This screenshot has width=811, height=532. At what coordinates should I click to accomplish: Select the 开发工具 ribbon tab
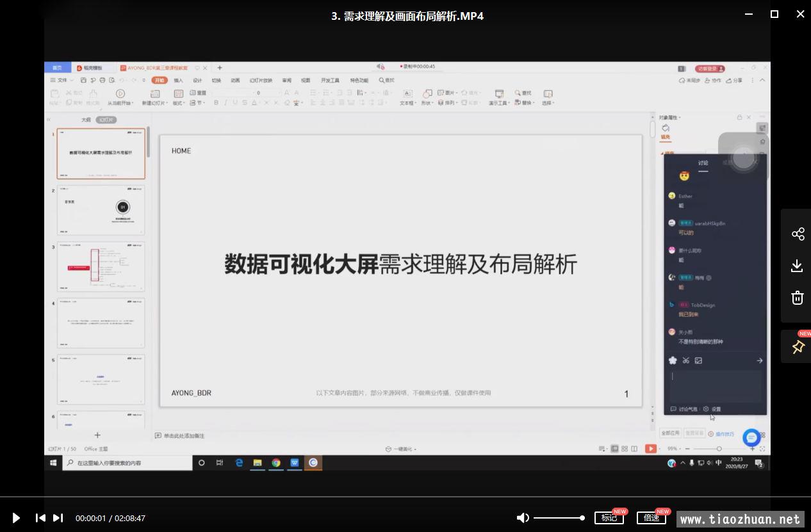point(330,80)
